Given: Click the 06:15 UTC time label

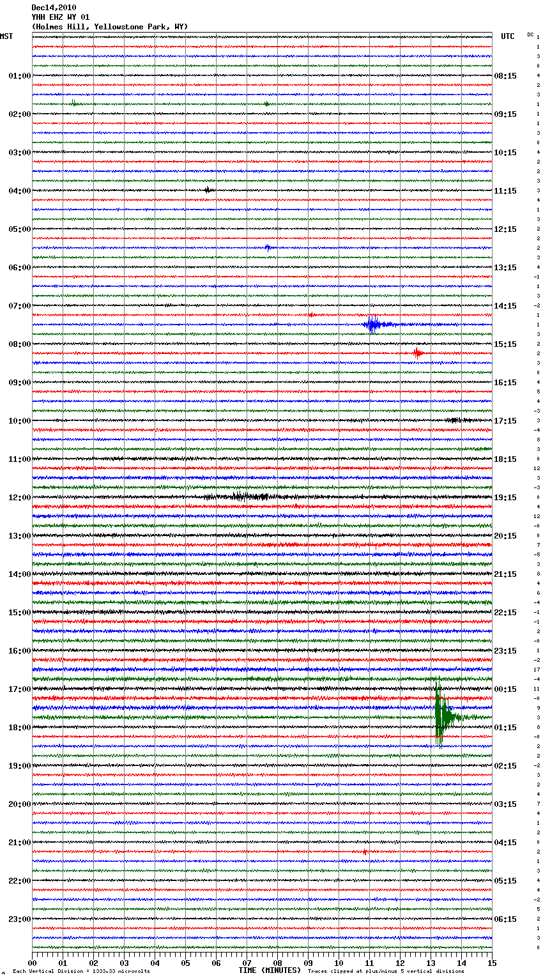Looking at the screenshot, I should coord(505,919).
